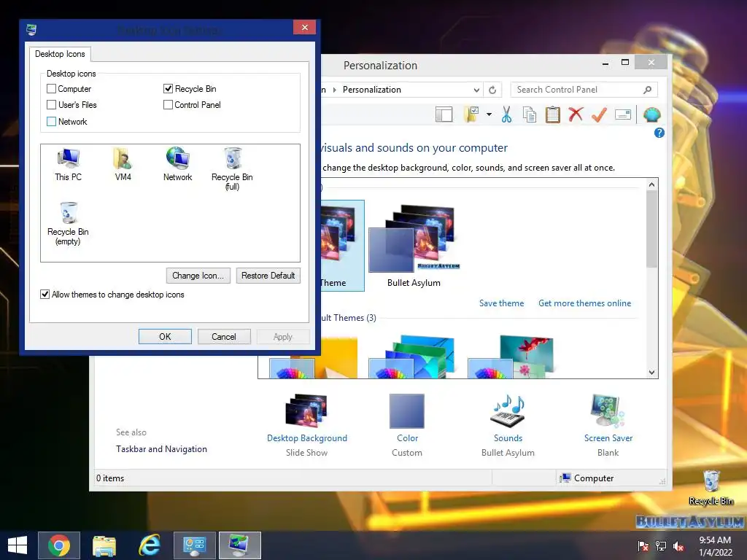747x560 pixels.
Task: Select the Desktop Icons tab
Action: pyautogui.click(x=60, y=54)
